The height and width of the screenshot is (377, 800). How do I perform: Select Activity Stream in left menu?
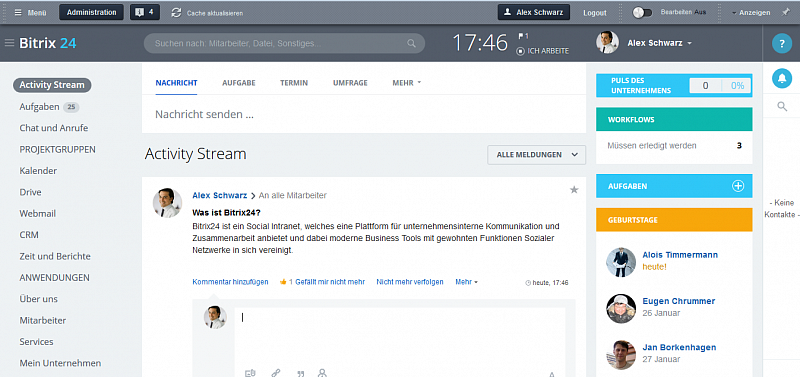[52, 85]
